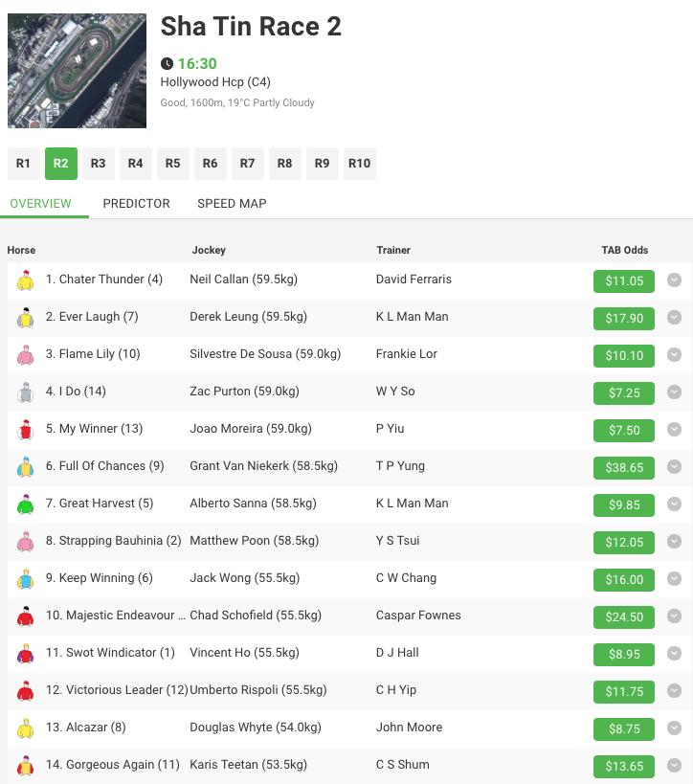
Task: Expand the Full Of Chances row chevron
Action: 674,467
